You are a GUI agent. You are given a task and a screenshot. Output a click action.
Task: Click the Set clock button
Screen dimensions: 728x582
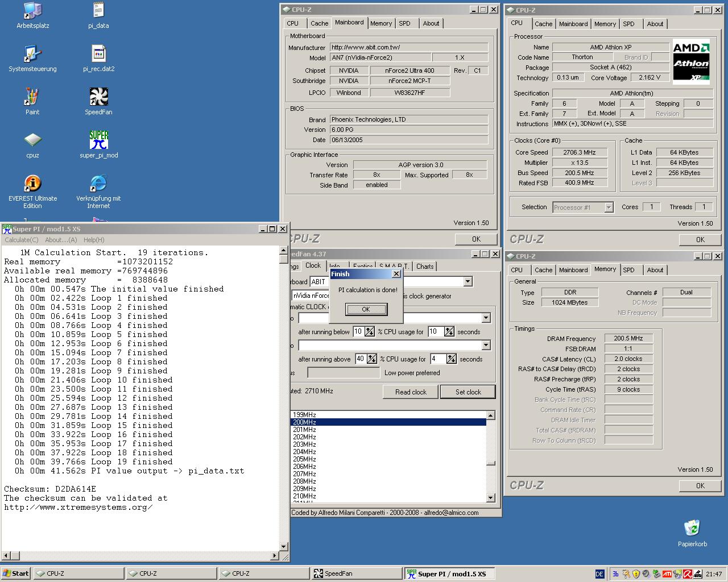468,392
